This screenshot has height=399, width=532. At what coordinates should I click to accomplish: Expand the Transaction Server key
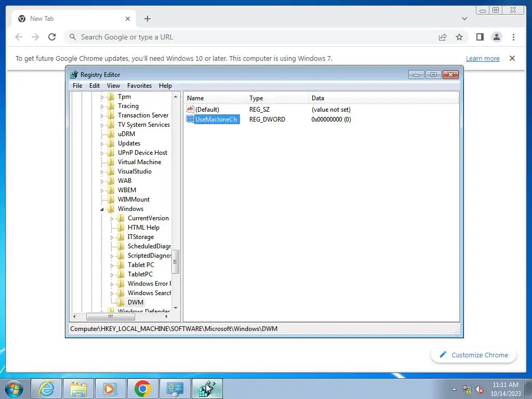[x=102, y=116]
